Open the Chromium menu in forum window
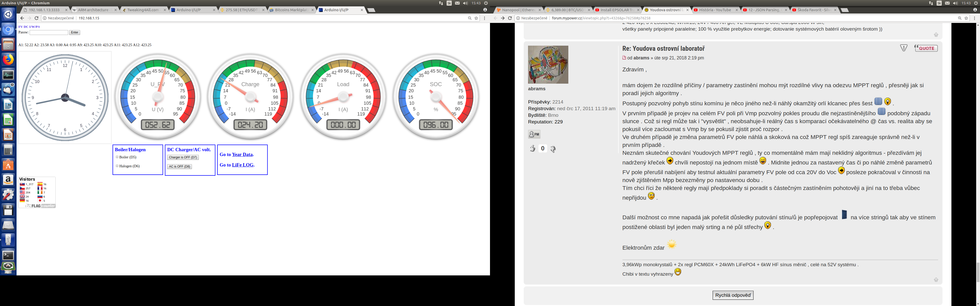980x306 pixels. tap(974, 18)
